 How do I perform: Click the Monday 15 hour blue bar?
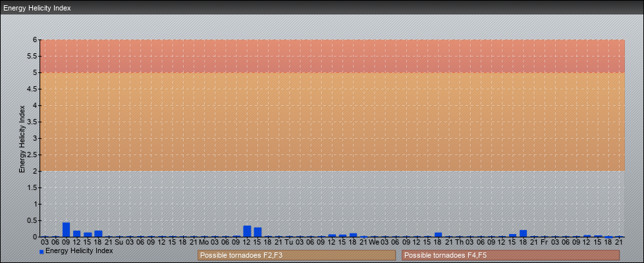click(x=257, y=232)
